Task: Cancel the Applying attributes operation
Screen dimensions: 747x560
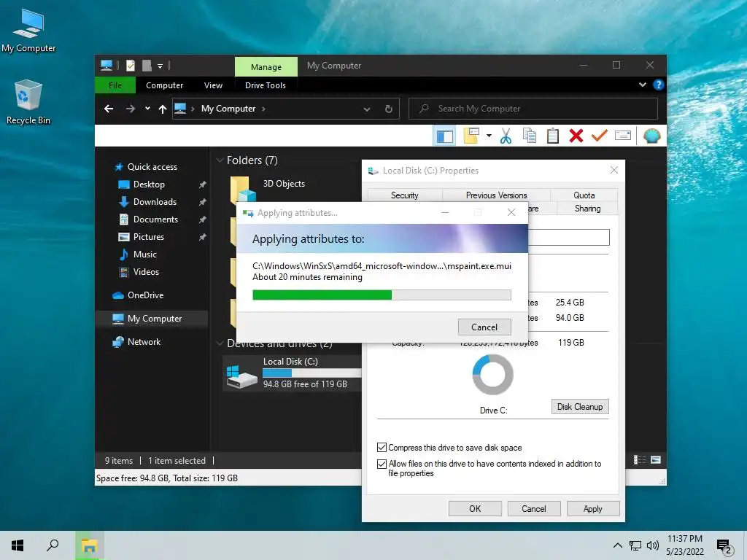Action: pyautogui.click(x=484, y=327)
